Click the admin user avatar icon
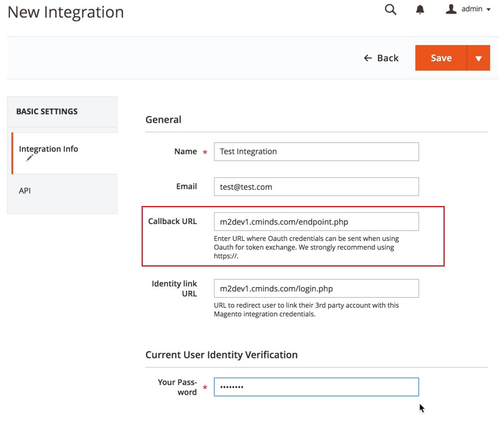504x422 pixels. [x=452, y=9]
